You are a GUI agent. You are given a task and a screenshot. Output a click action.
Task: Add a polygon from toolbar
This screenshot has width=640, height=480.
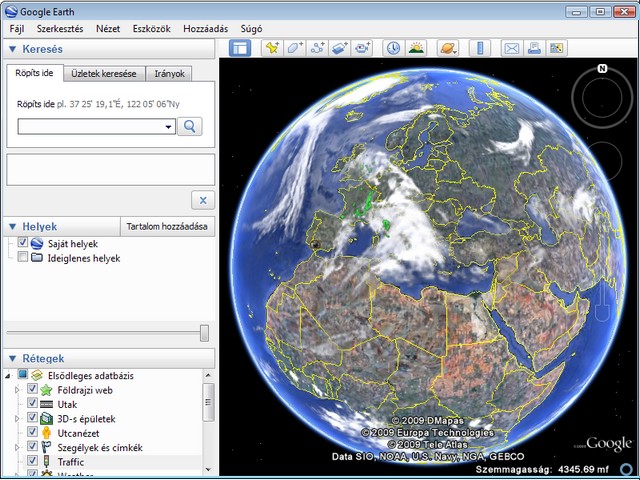pyautogui.click(x=295, y=48)
